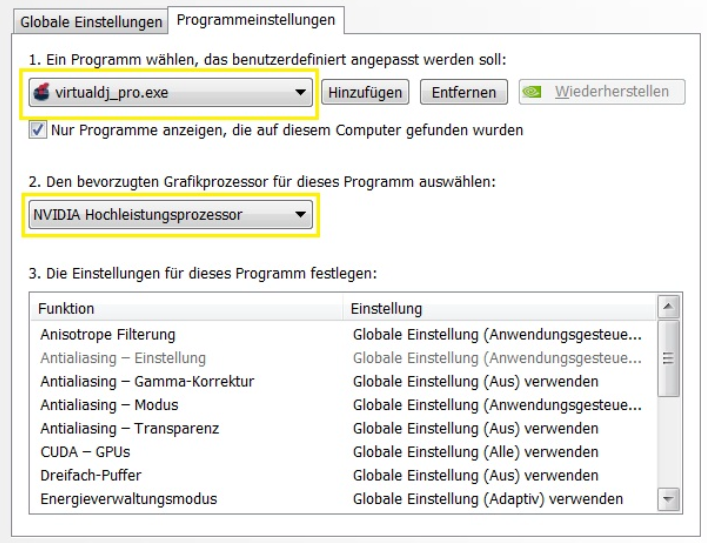Select the CUDA – GPUs setting row
This screenshot has width=707, height=543.
pos(85,452)
